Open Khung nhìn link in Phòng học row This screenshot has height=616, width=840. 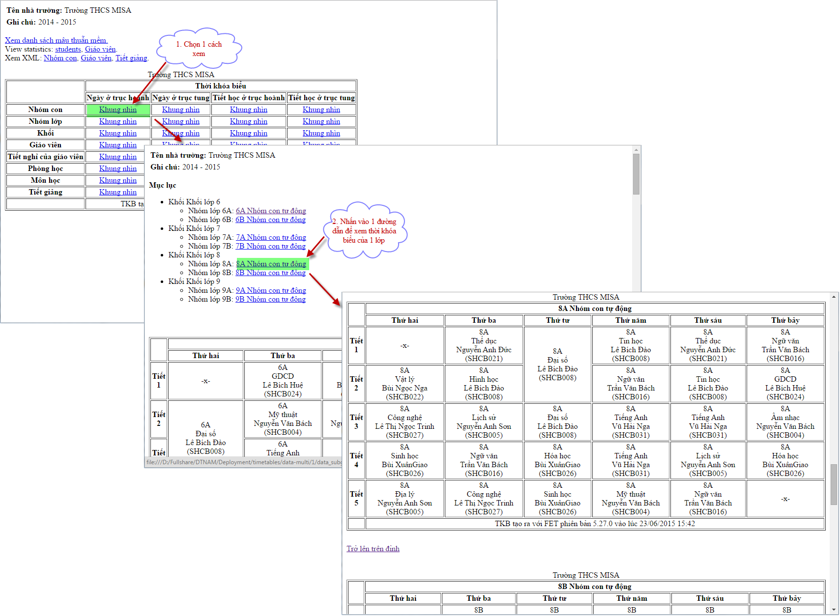click(x=118, y=168)
